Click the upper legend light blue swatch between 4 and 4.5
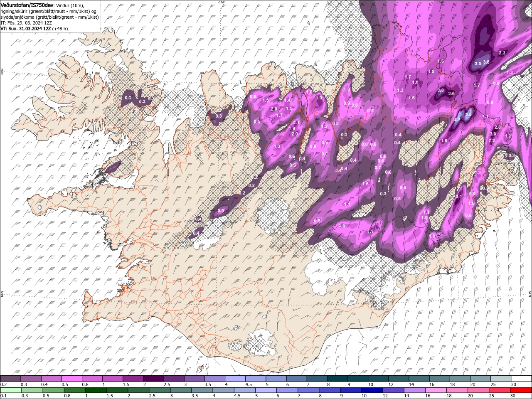The width and height of the screenshot is (532, 399). tap(235, 379)
